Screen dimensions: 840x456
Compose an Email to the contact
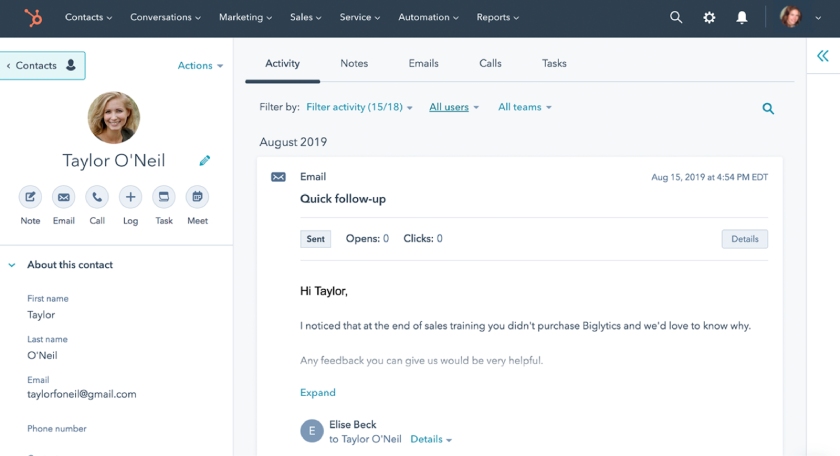(x=63, y=197)
